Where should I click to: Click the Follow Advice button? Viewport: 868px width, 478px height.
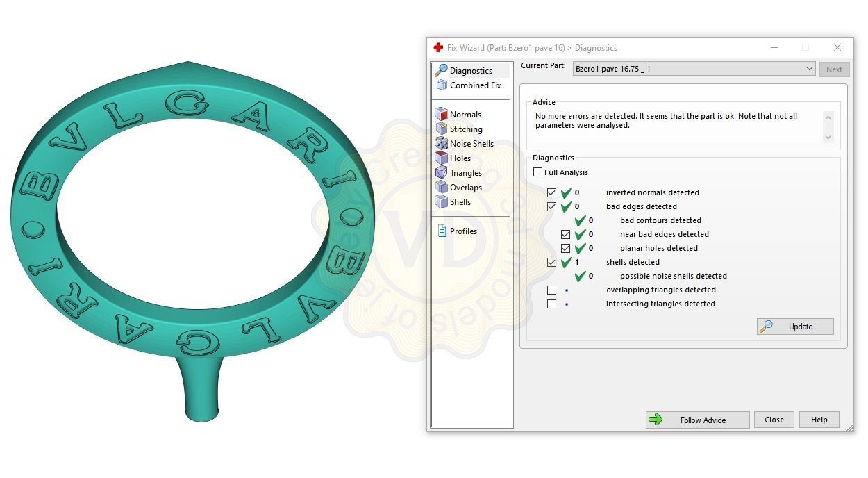coord(697,420)
